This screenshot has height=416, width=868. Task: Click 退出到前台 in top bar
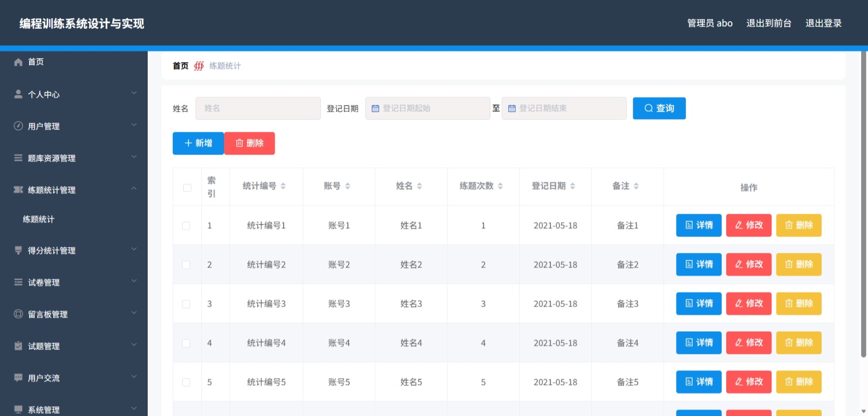coord(769,23)
